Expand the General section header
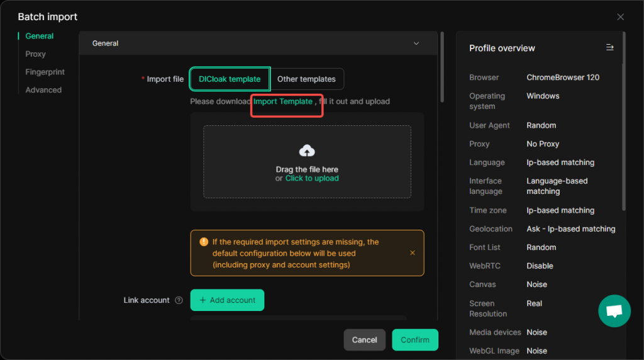Image resolution: width=644 pixels, height=360 pixels. tap(258, 43)
